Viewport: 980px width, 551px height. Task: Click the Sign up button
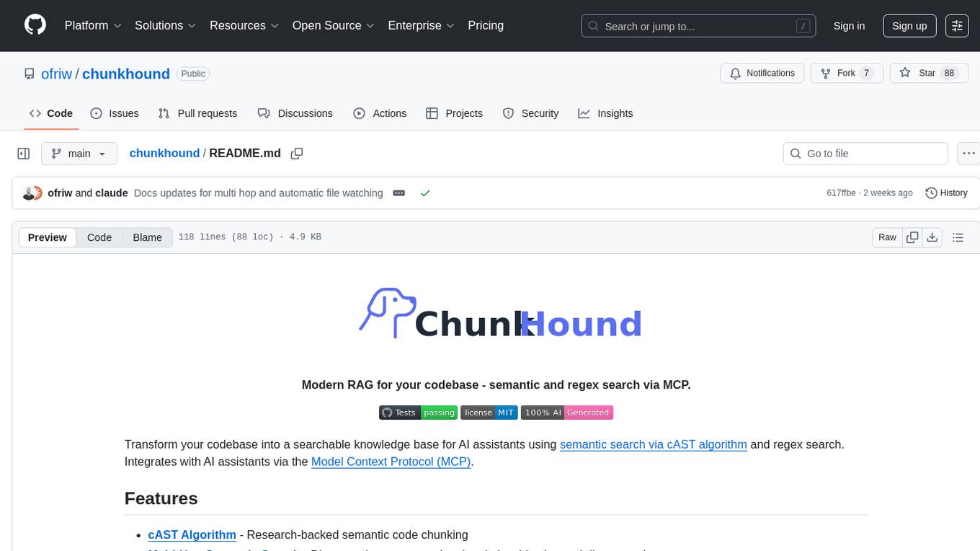point(909,26)
